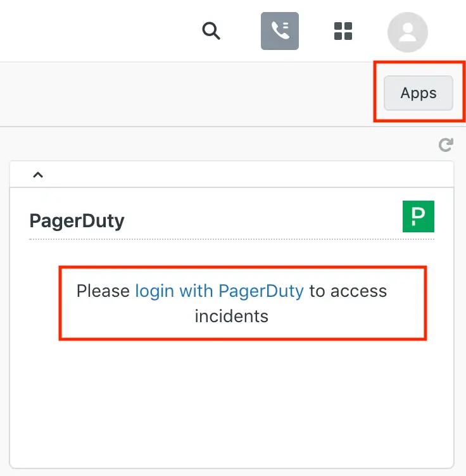466x476 pixels.
Task: Collapse the PagerDuty app panel chevron
Action: [38, 175]
